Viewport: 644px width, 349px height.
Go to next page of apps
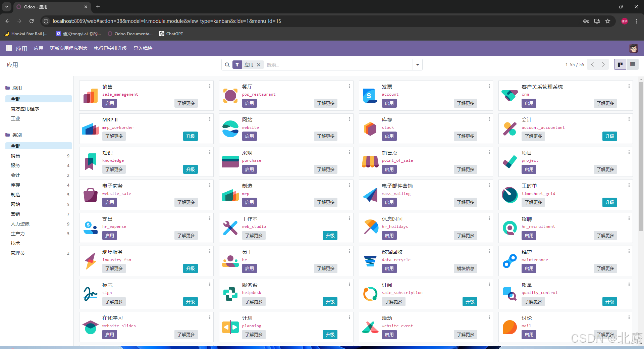[x=603, y=64]
